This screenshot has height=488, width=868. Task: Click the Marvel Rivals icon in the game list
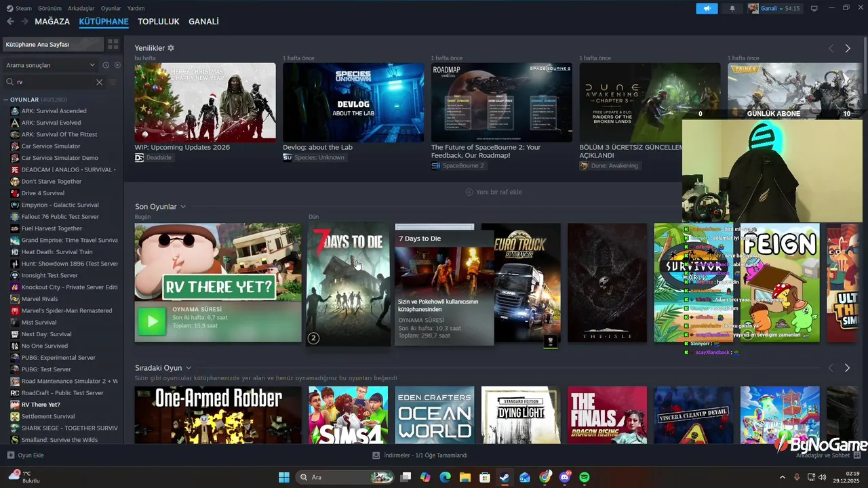coord(15,299)
